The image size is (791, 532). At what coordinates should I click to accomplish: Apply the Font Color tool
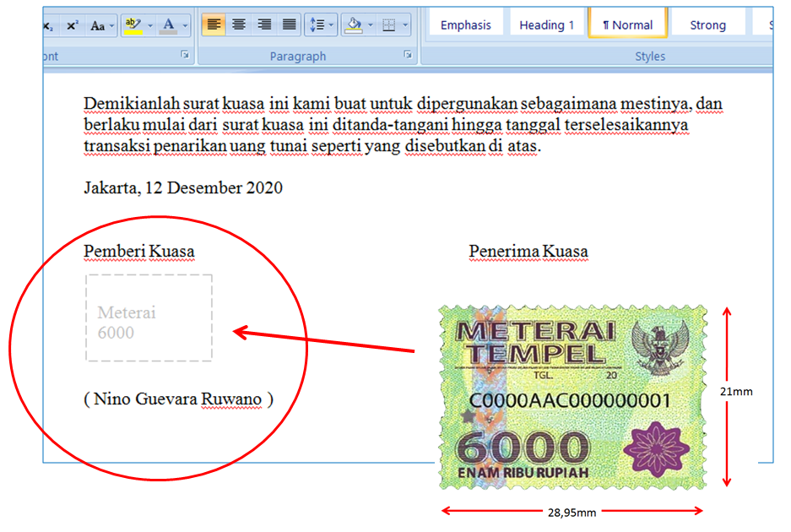169,22
